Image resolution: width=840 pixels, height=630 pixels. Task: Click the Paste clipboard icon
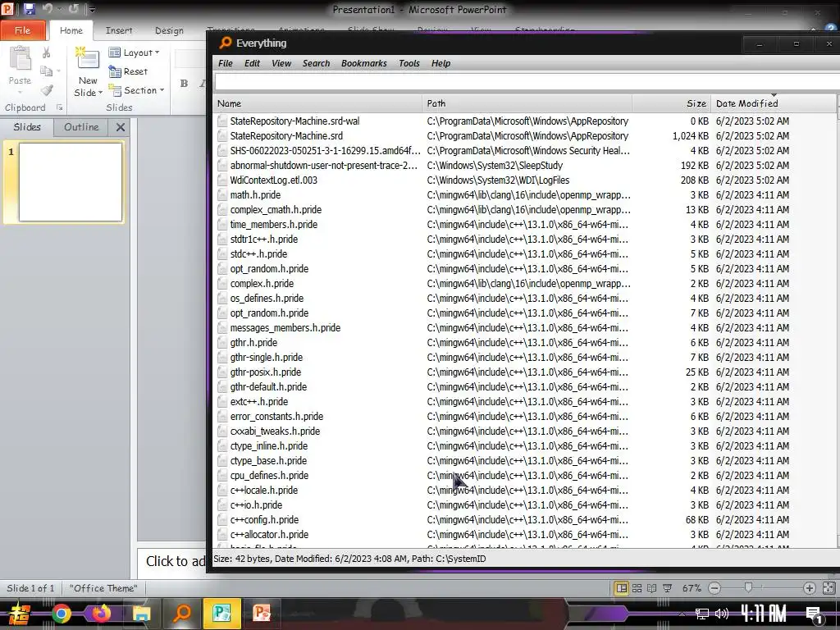tap(20, 58)
